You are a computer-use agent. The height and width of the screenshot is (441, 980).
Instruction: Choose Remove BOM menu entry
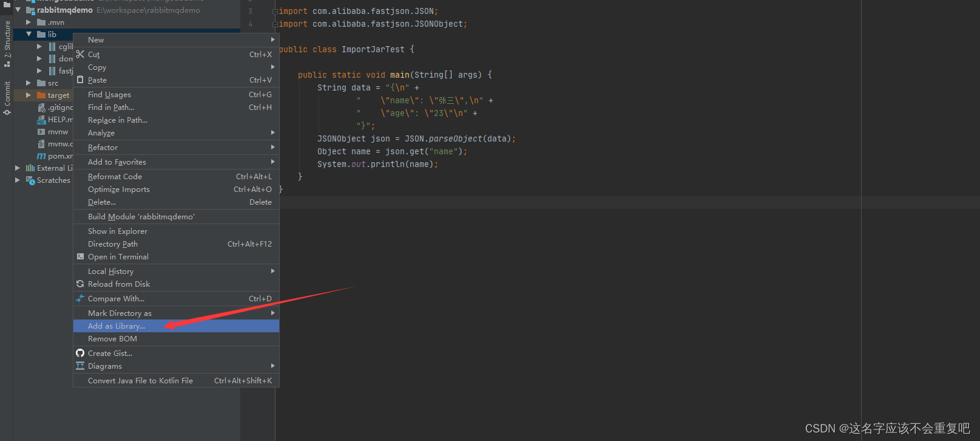tap(176, 338)
